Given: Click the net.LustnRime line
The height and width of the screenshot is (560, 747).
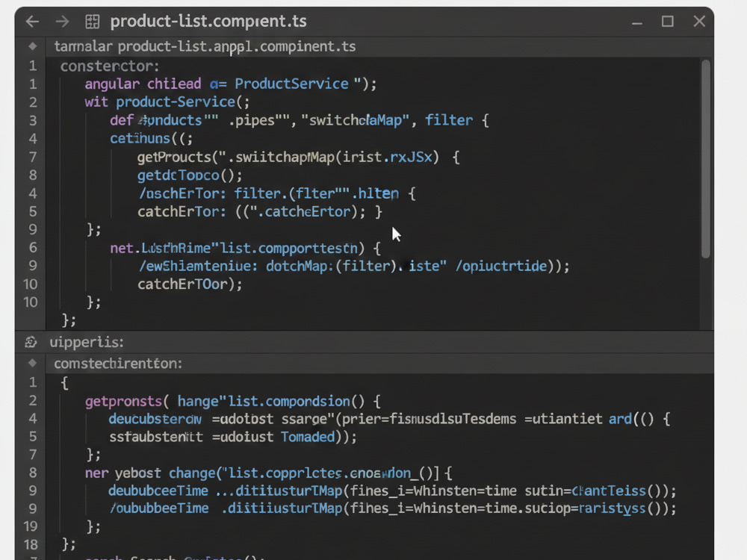Looking at the screenshot, I should pyautogui.click(x=245, y=248).
